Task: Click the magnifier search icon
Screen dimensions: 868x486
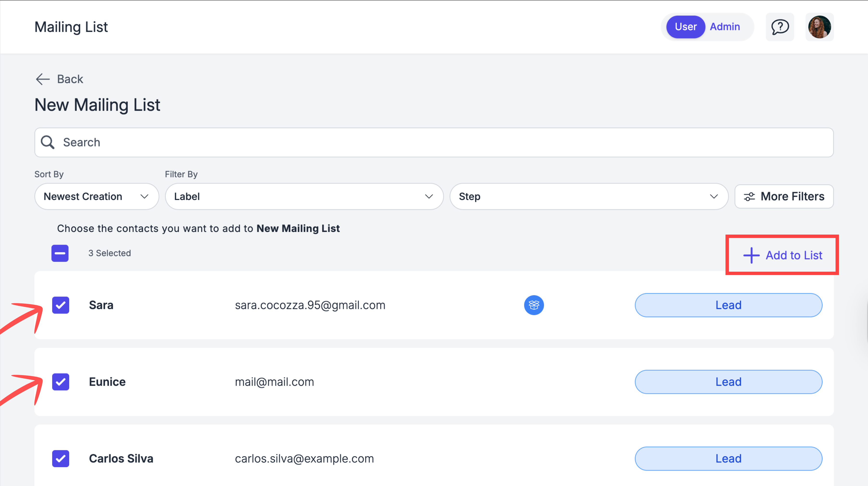Action: [x=48, y=142]
